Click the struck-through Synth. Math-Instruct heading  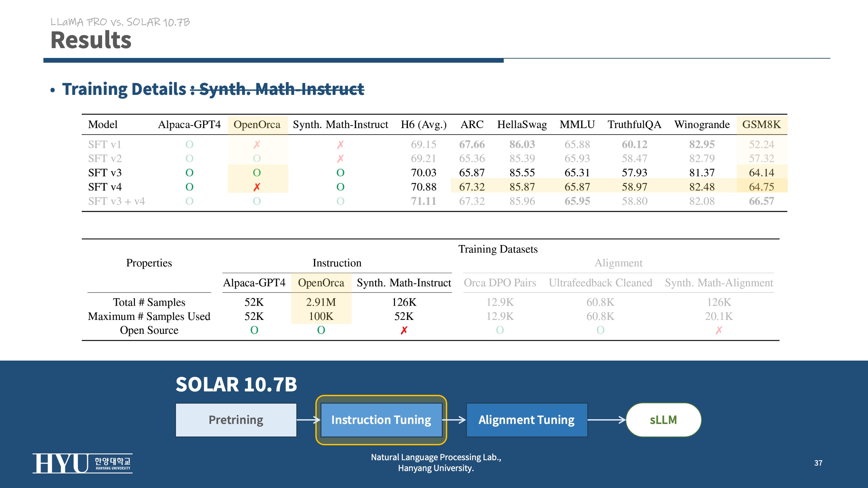281,89
